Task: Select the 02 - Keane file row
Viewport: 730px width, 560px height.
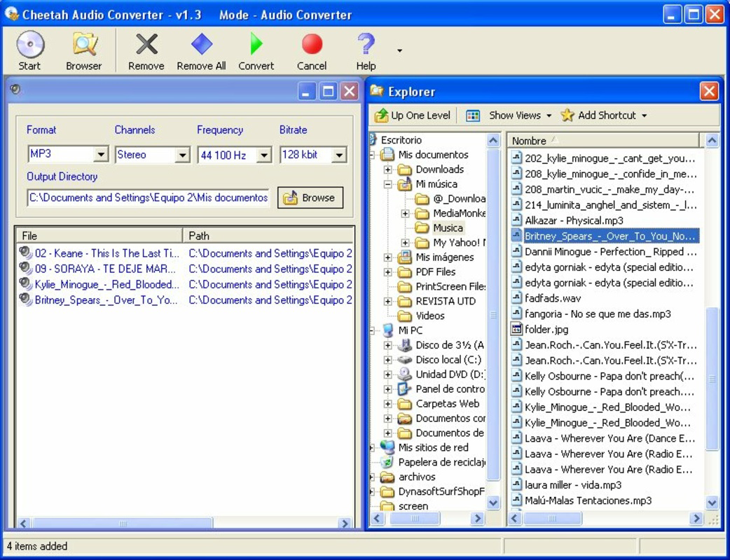Action: (x=185, y=253)
